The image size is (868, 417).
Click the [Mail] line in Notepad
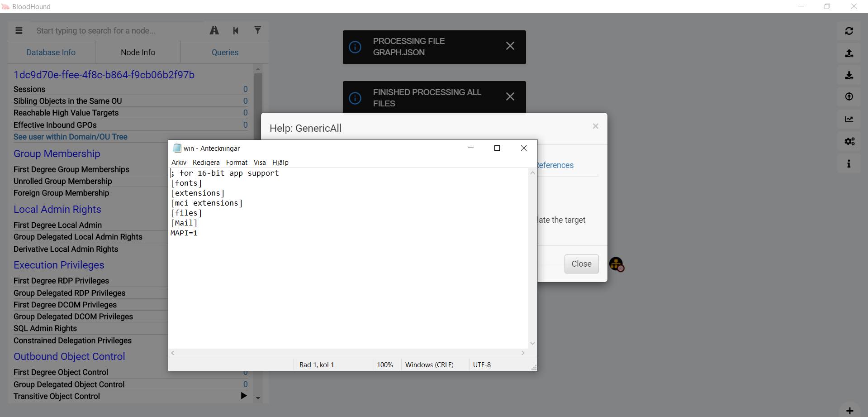coord(184,223)
